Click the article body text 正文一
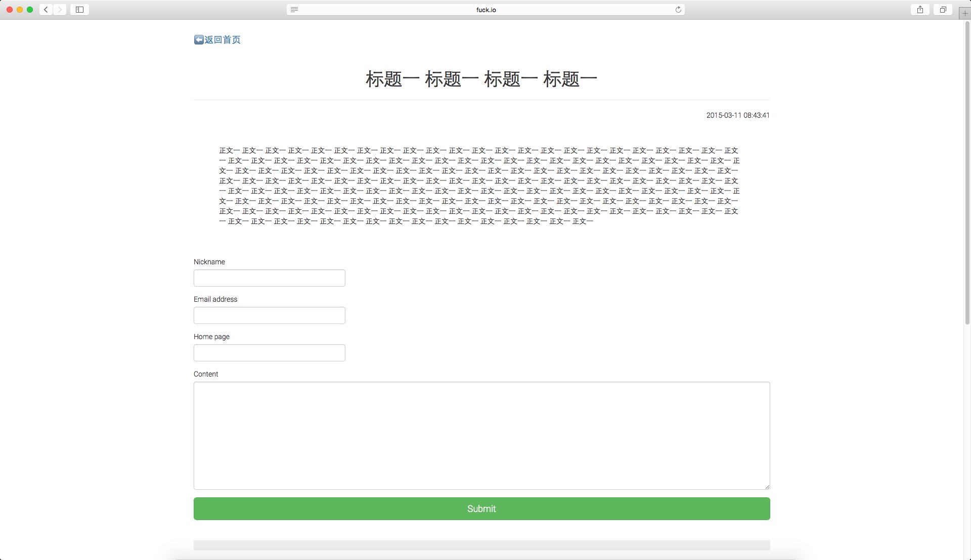Viewport: 971px width, 560px height. (479, 185)
